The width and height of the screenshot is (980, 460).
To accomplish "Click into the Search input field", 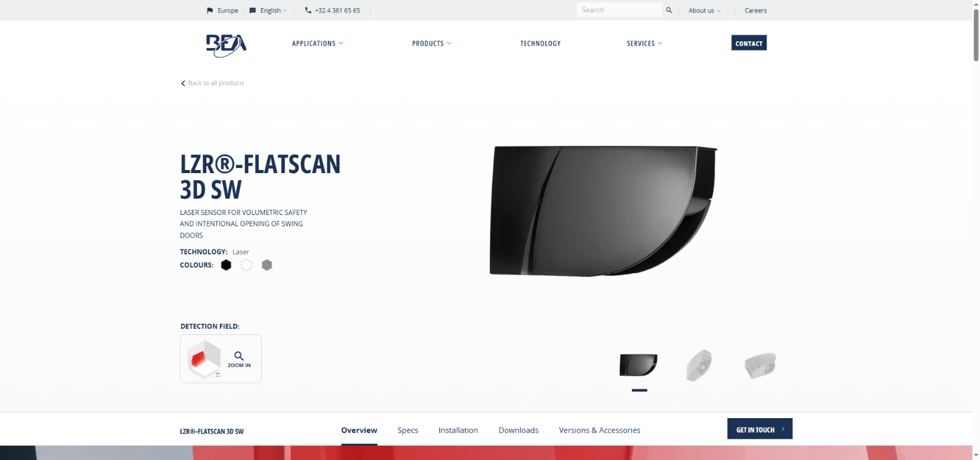I will (619, 10).
